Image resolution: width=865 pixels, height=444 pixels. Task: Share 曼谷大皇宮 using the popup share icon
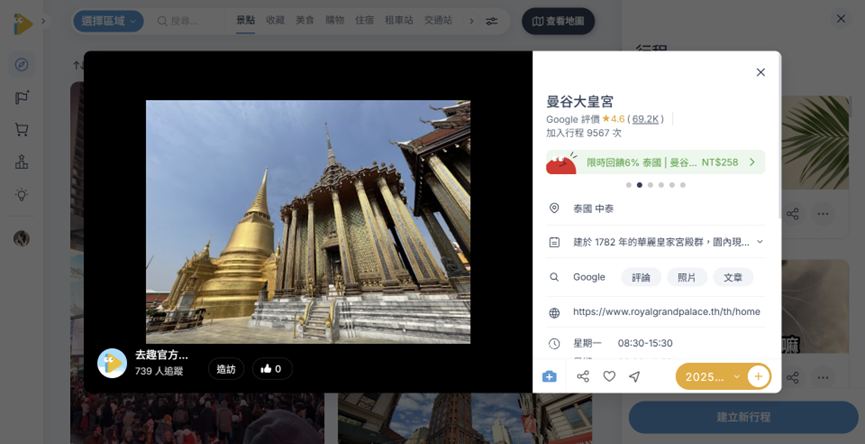[x=583, y=376]
